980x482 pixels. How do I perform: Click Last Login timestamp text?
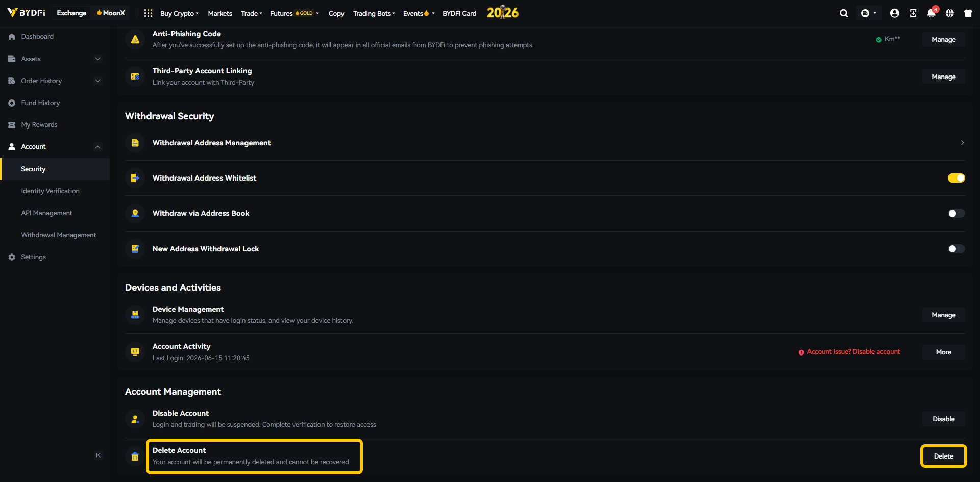point(201,358)
